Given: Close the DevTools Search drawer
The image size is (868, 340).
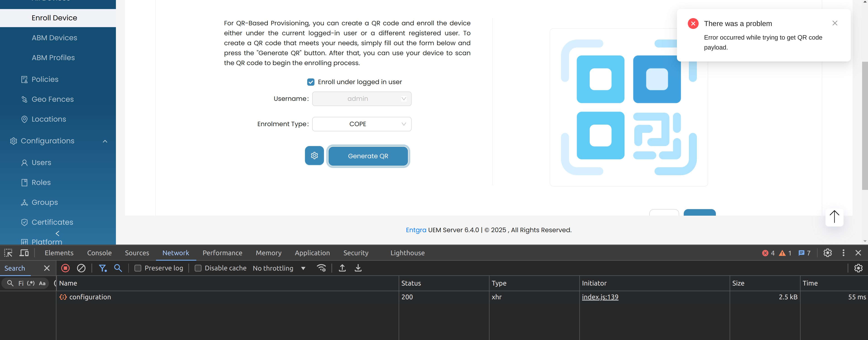Looking at the screenshot, I should coord(47,268).
